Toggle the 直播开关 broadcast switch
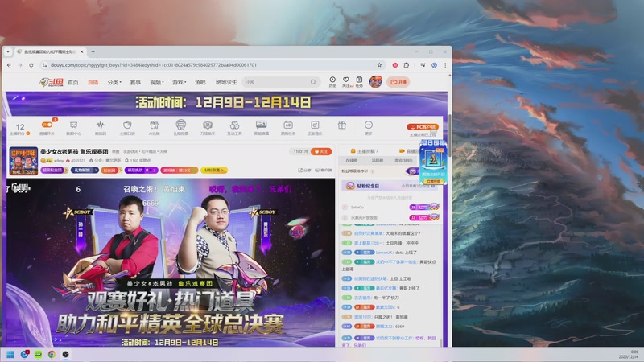644x362 pixels. [x=47, y=125]
